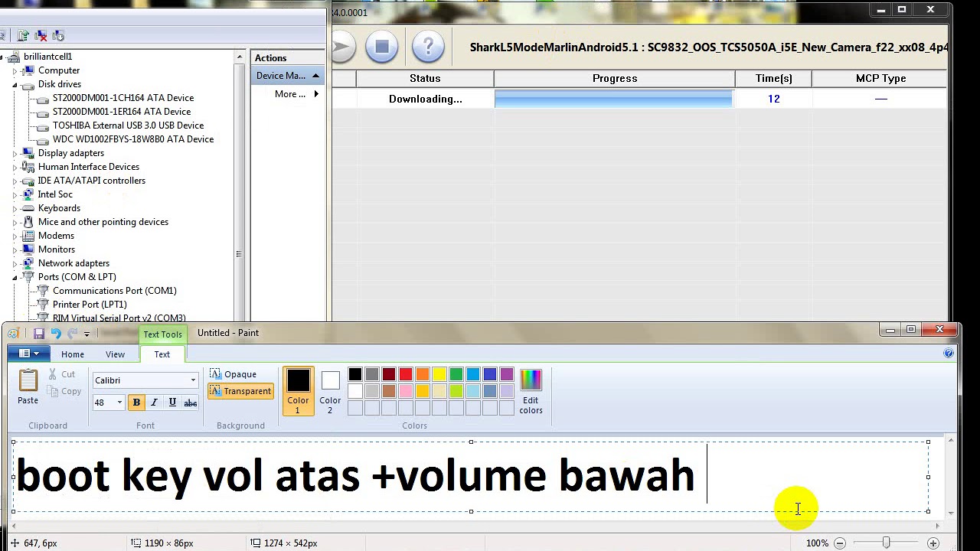Click Uninstall device icon in Device Manager toolbar
Viewport: 980px width, 551px height.
point(41,35)
